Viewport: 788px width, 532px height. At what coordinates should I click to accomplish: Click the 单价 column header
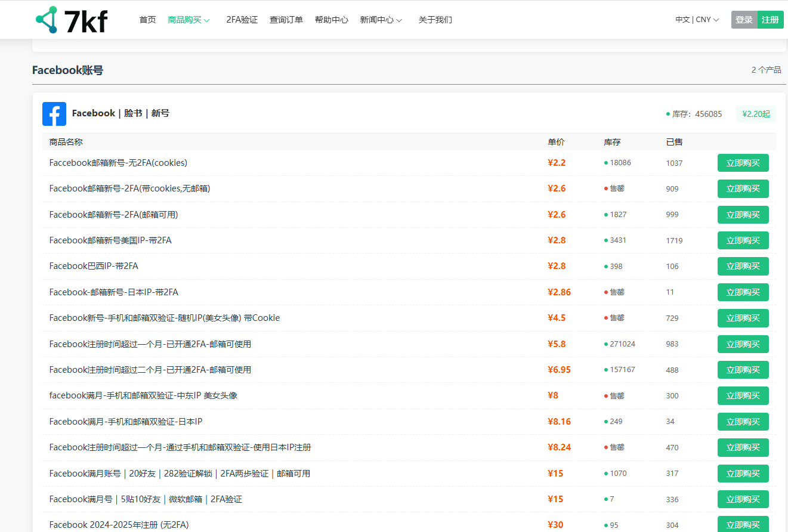click(x=556, y=142)
